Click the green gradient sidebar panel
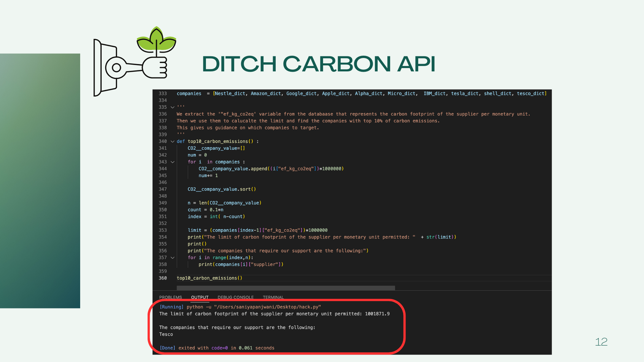Screen dimensions: 644x362 click(x=40, y=181)
